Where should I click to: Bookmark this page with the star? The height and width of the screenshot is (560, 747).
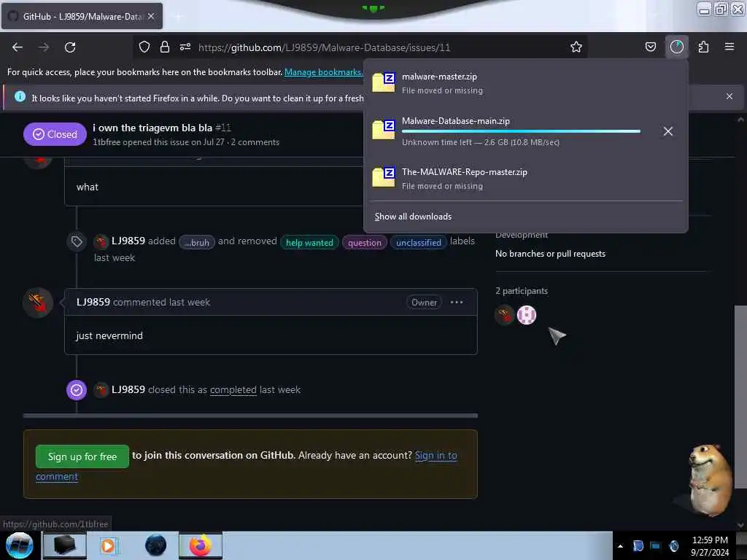(576, 47)
